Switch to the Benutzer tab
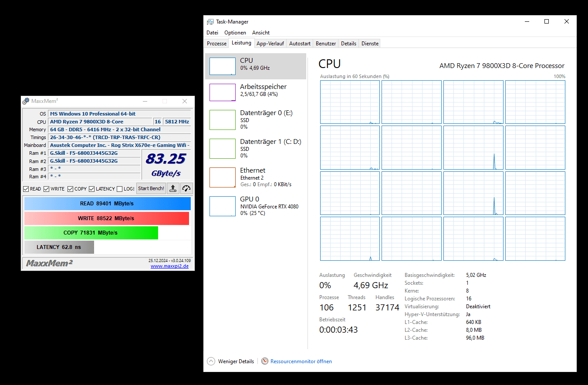588x385 pixels. point(326,44)
